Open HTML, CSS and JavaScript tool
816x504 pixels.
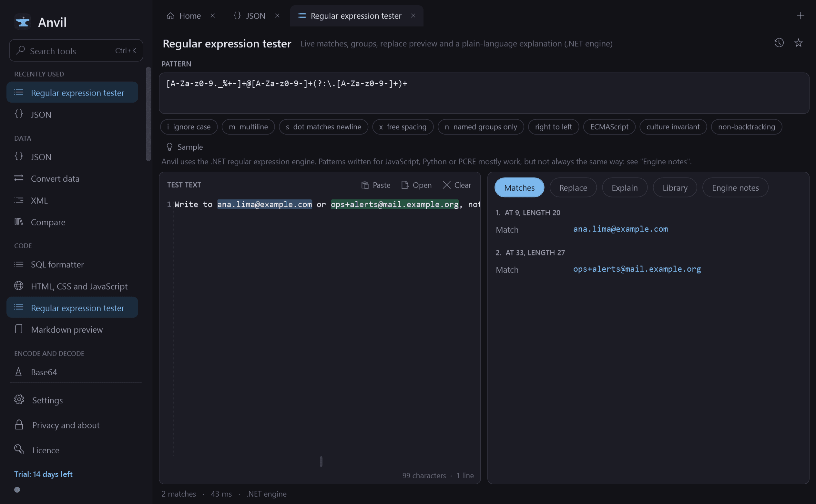coord(72,286)
